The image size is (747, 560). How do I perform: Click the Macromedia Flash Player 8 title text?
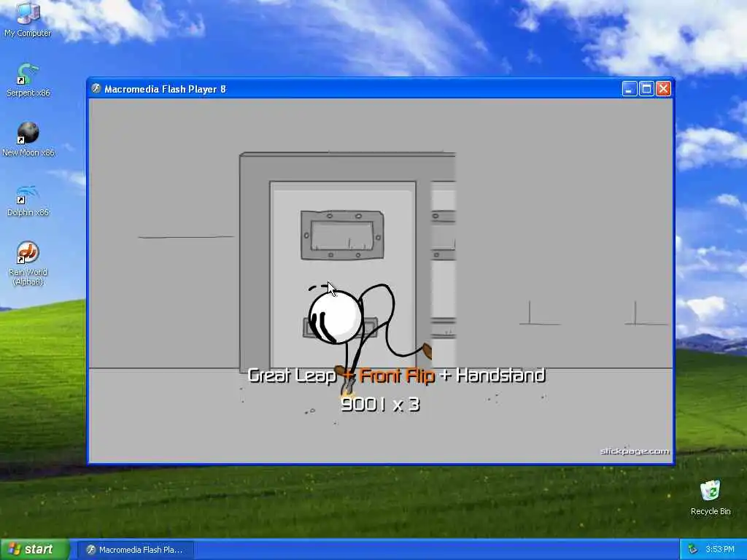[165, 89]
